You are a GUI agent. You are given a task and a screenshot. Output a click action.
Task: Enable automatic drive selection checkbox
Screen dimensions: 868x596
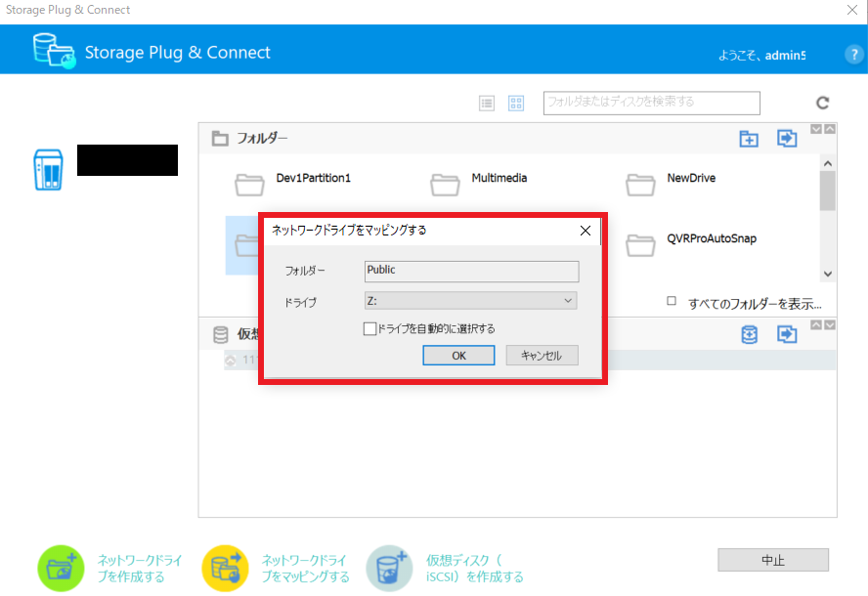point(369,328)
